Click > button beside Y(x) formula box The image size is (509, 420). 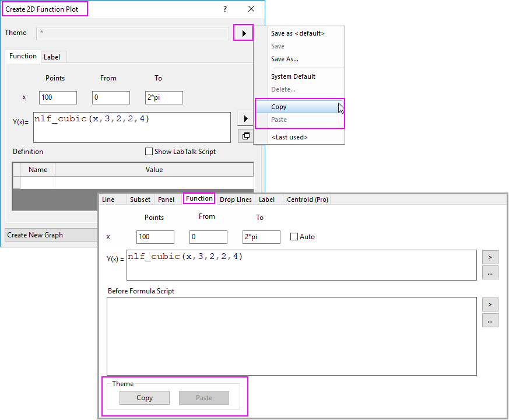[490, 257]
